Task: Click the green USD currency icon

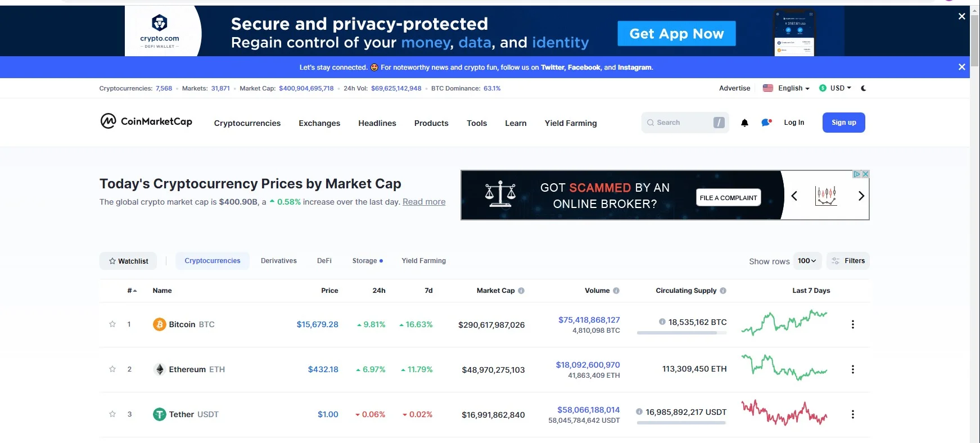Action: coord(823,88)
